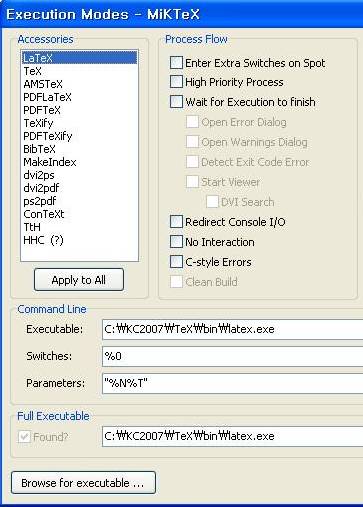Choose AMSTeX from the Accessories list
Screen dimensions: 363x507
tap(79, 84)
